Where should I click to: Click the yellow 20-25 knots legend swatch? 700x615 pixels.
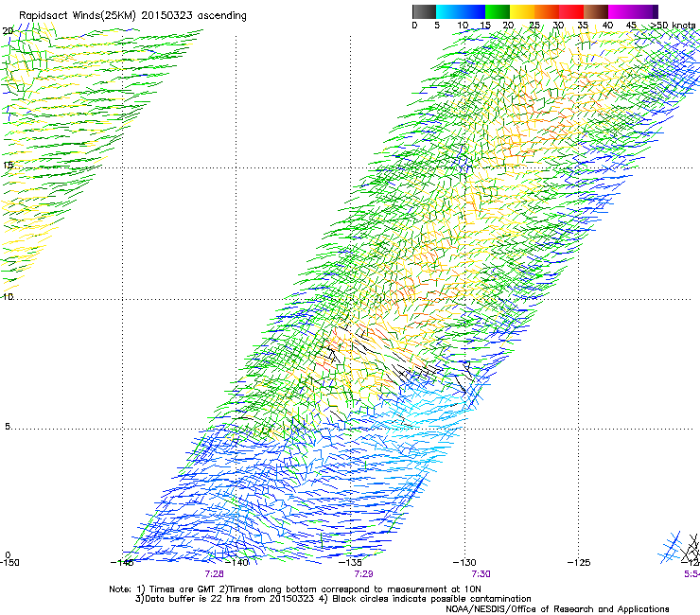(x=522, y=11)
